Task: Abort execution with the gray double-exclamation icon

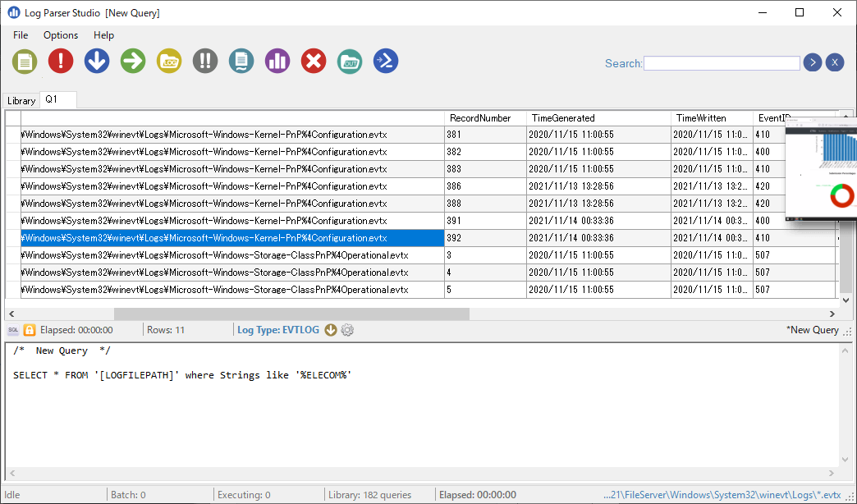Action: (x=204, y=61)
